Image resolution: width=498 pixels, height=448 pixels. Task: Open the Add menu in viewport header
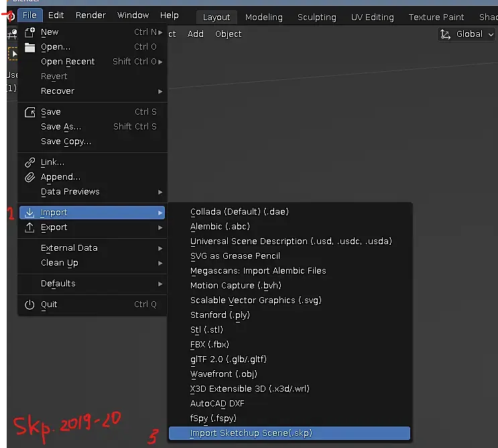point(195,34)
